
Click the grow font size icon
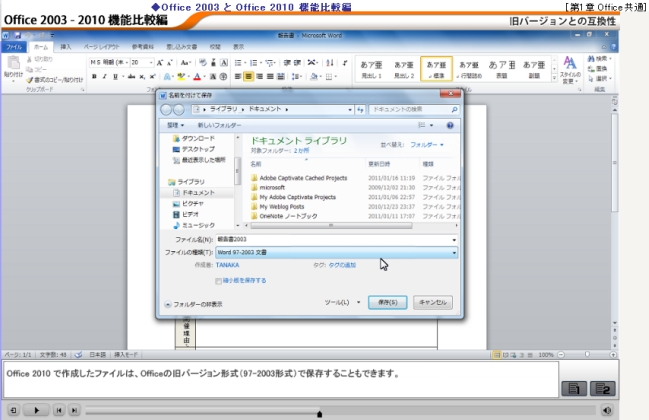click(160, 63)
